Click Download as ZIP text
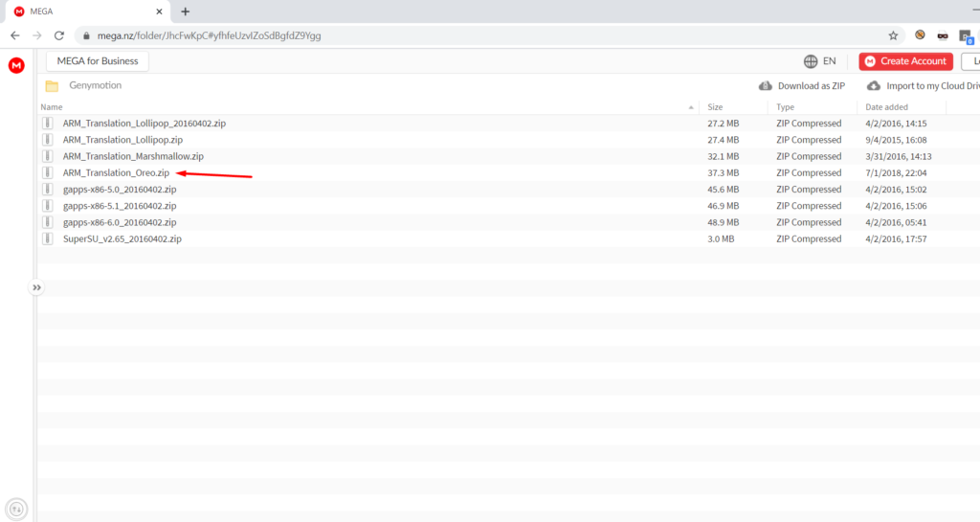The width and height of the screenshot is (980, 522). [812, 85]
